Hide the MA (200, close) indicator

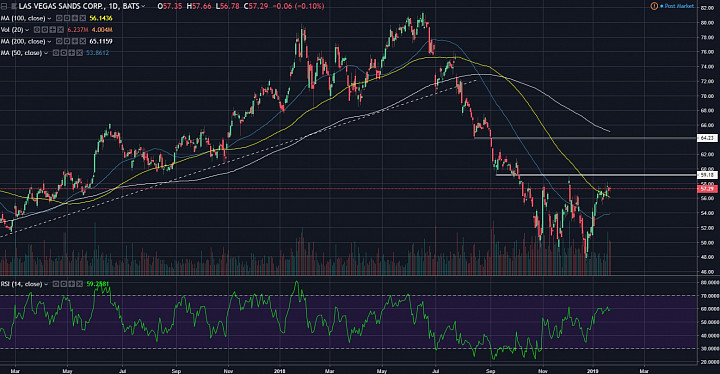point(59,41)
